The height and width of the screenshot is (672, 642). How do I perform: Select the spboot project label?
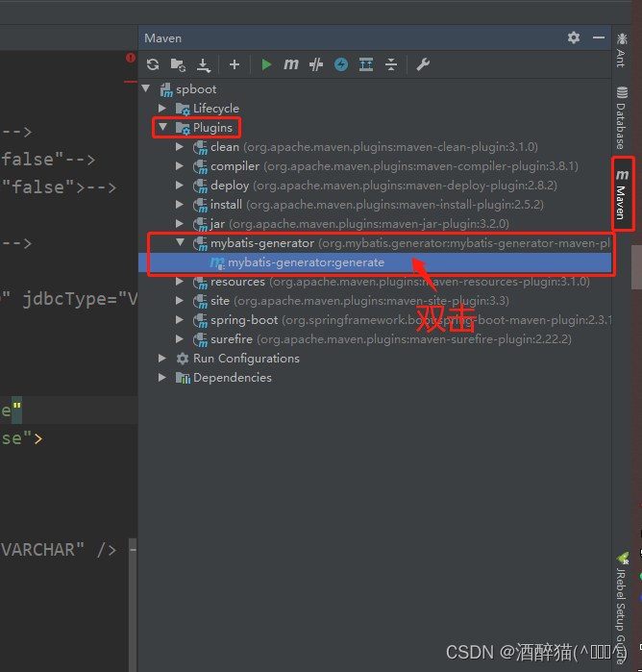click(x=196, y=89)
